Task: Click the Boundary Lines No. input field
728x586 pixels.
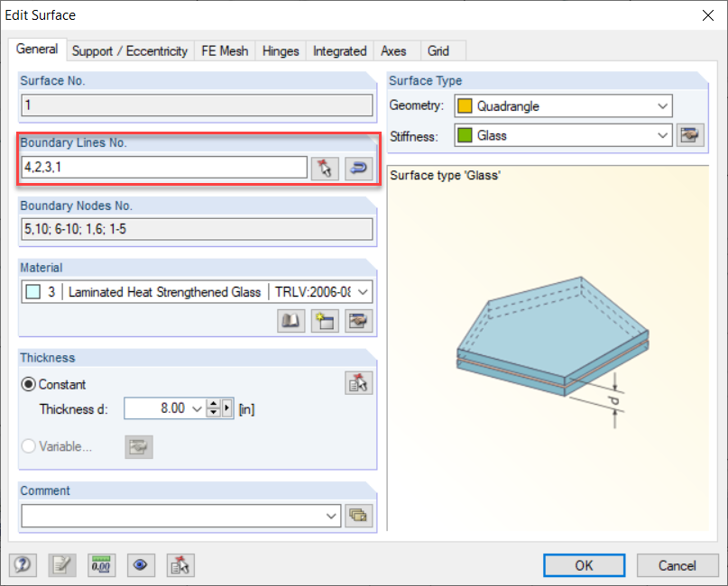Action: click(x=164, y=168)
